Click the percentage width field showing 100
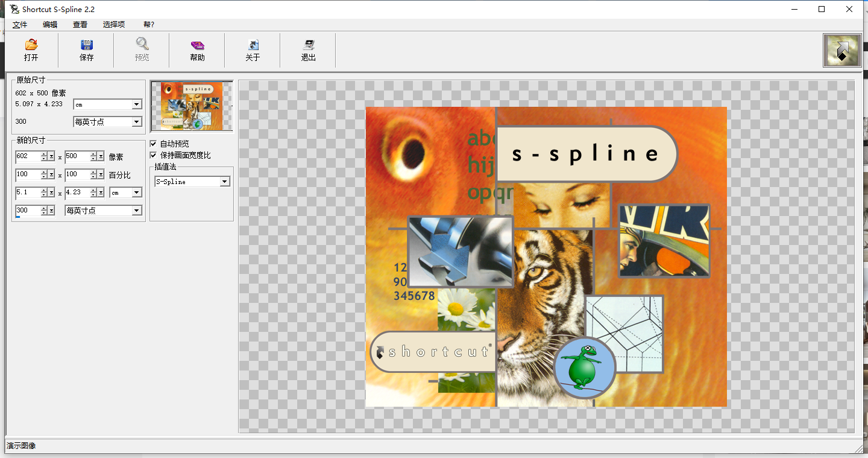This screenshot has width=868, height=458. pos(27,174)
